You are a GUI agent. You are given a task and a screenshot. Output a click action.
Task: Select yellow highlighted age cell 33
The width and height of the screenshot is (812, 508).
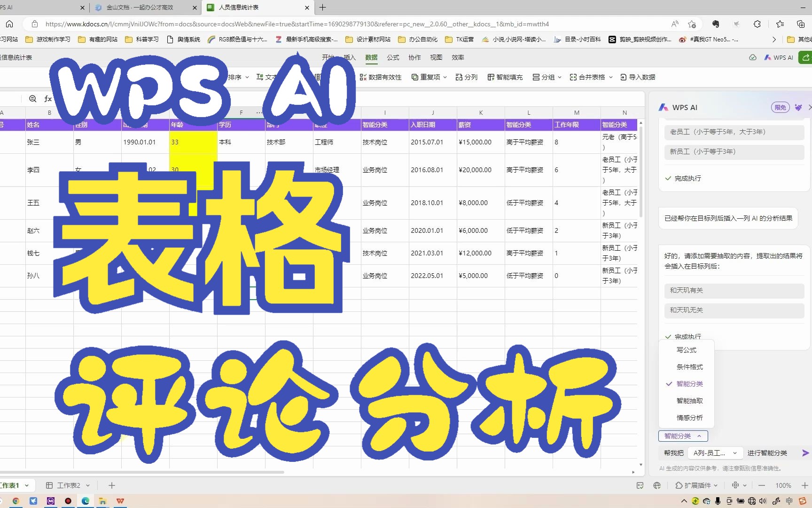pos(193,142)
